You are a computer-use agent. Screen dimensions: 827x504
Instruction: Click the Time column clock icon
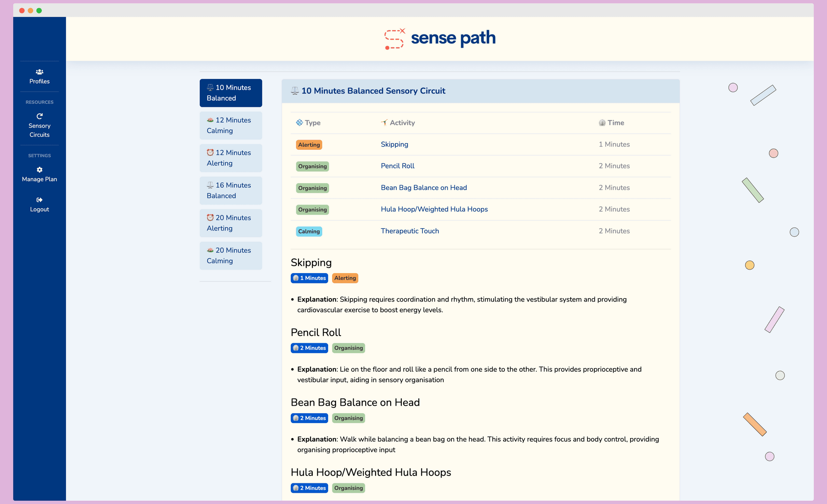click(602, 123)
